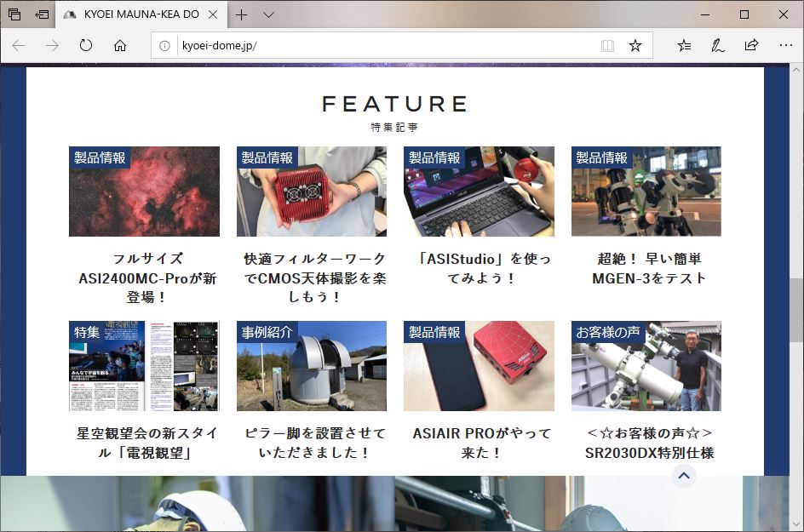Set these tabs aside icon
The height and width of the screenshot is (532, 804).
[42, 14]
